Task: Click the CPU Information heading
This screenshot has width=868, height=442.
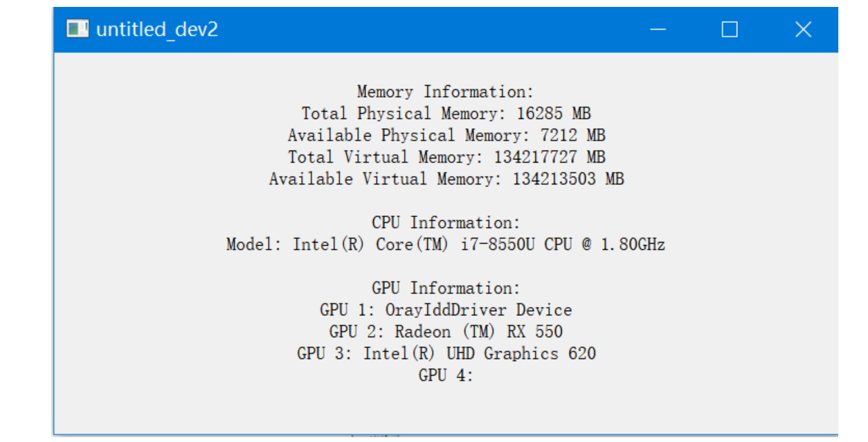Action: [x=446, y=222]
